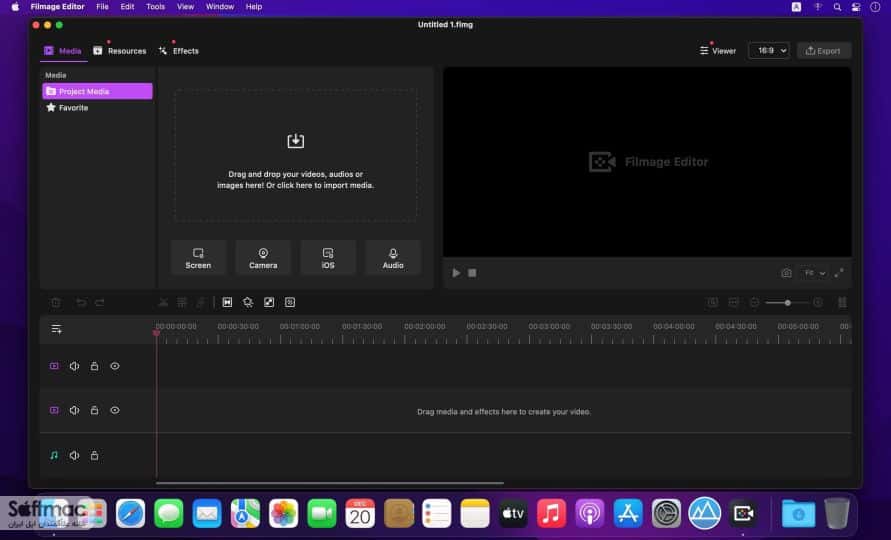Click the split scissors tool

163,302
